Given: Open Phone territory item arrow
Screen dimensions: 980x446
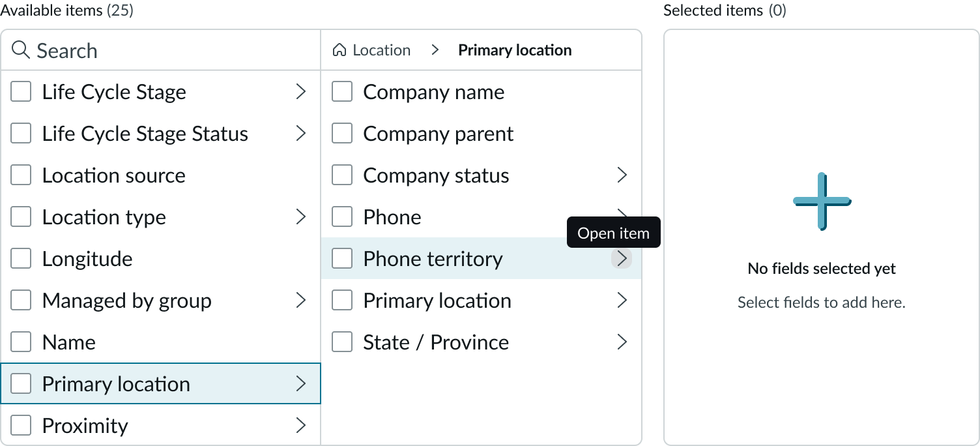Looking at the screenshot, I should pyautogui.click(x=622, y=259).
